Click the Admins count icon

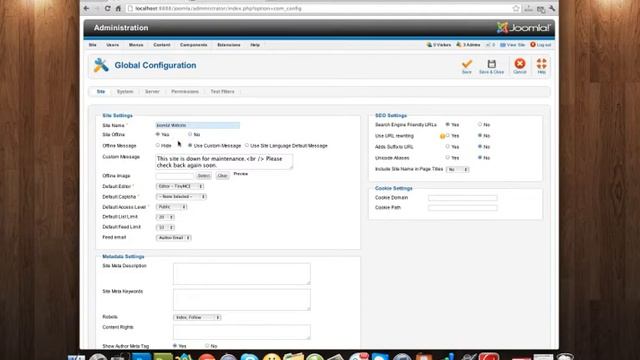pyautogui.click(x=459, y=45)
